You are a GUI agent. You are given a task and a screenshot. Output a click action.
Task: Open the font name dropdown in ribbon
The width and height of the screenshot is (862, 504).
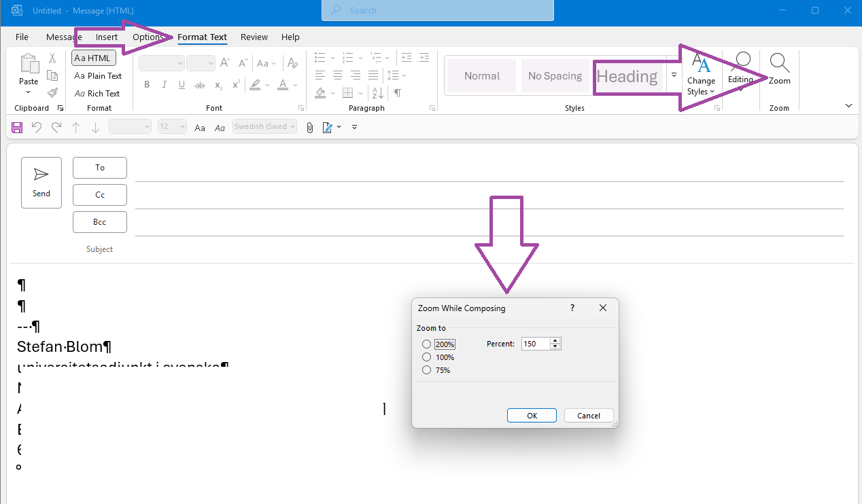[180, 63]
